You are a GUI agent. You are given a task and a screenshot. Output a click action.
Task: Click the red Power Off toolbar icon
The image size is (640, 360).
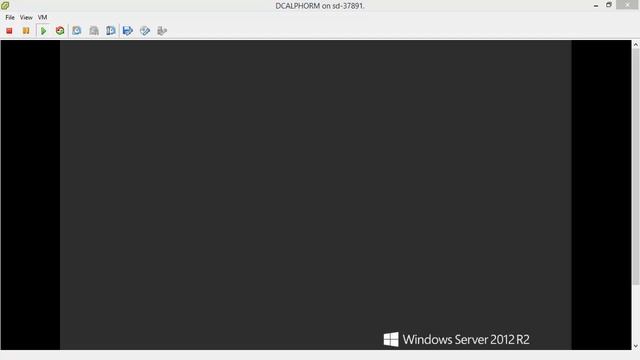[x=9, y=31]
